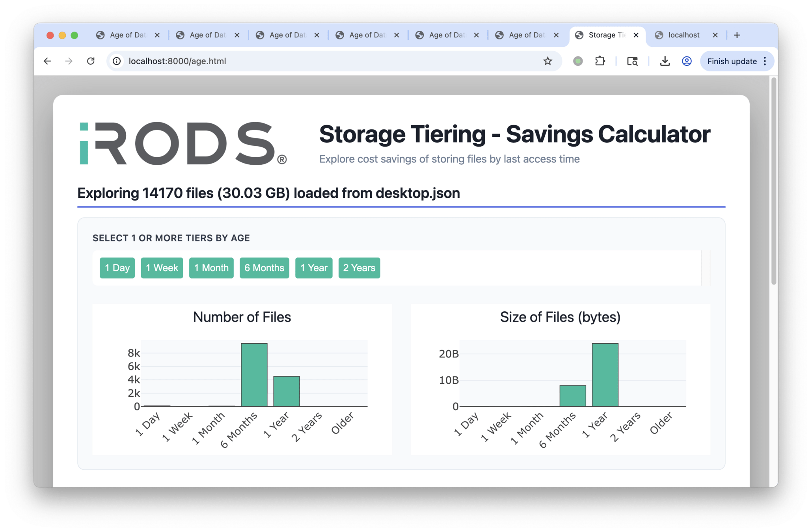Image resolution: width=812 pixels, height=532 pixels.
Task: Switch to the localhost tab
Action: [683, 35]
